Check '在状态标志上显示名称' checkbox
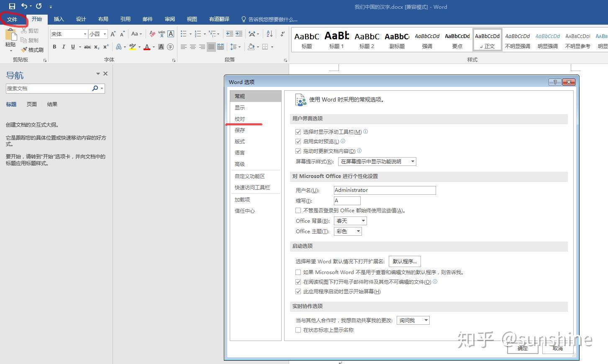 click(x=298, y=330)
